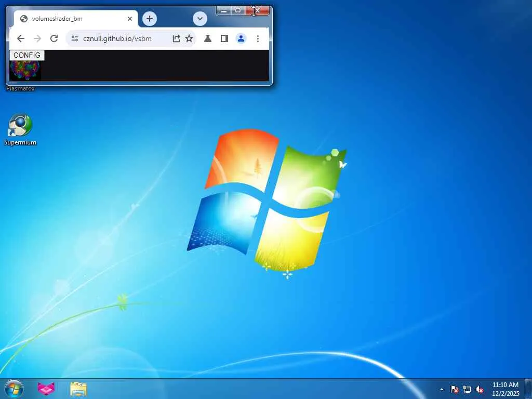The image size is (532, 399).
Task: Maximize the browser window
Action: pyautogui.click(x=238, y=11)
